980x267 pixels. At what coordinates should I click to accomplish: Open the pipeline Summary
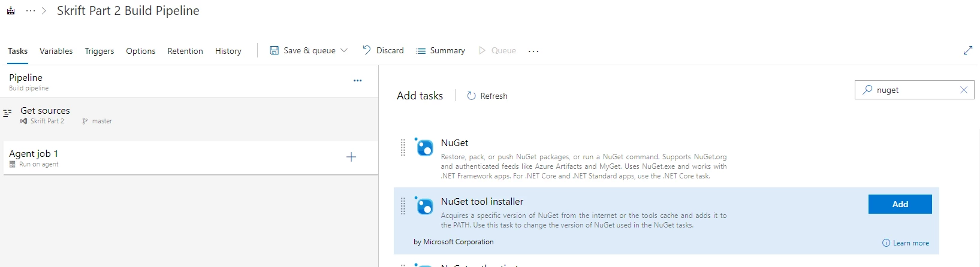[441, 50]
